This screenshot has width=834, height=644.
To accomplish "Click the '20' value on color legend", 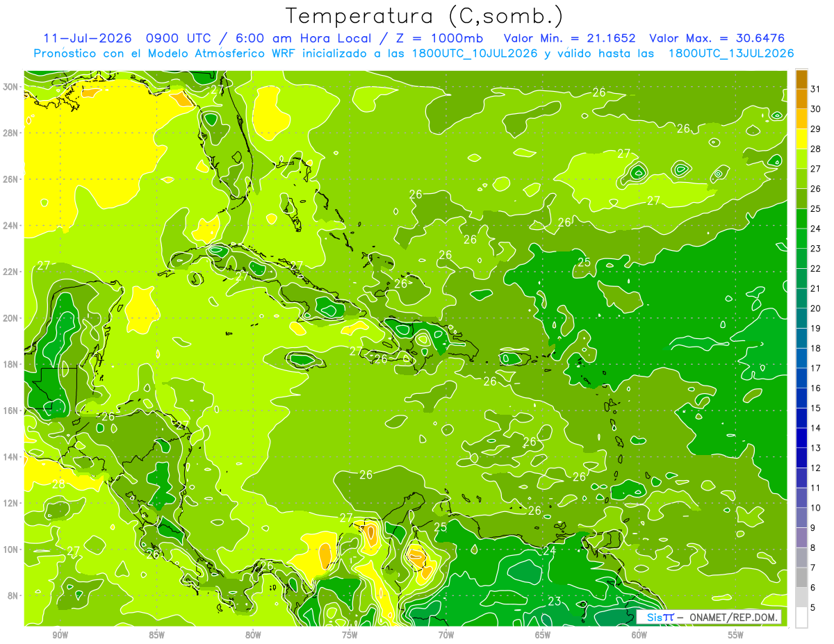I will [815, 308].
